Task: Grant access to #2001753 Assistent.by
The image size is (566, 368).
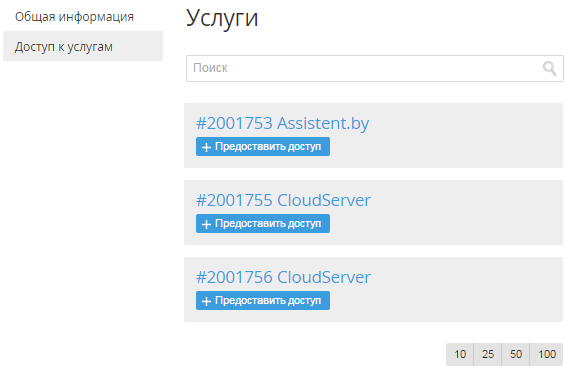Action: (263, 147)
